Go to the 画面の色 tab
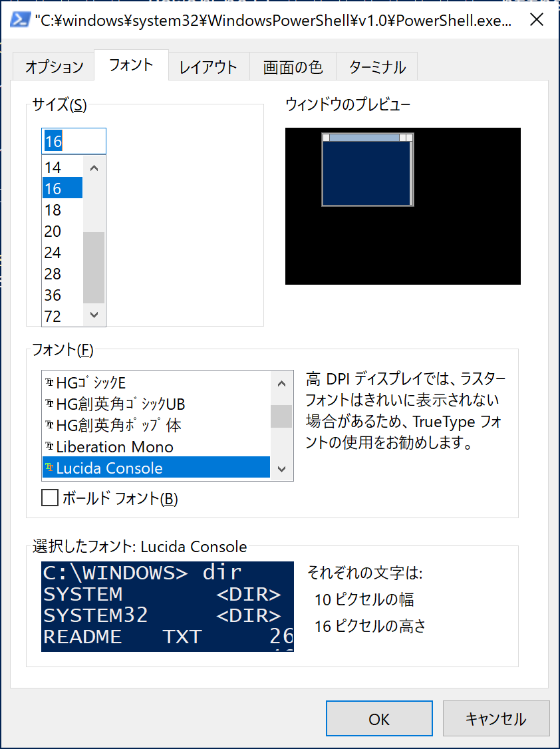The height and width of the screenshot is (749, 560). coord(293,67)
